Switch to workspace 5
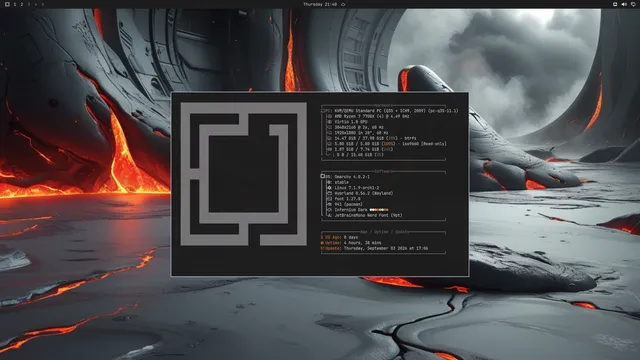The height and width of the screenshot is (360, 640). click(x=43, y=4)
